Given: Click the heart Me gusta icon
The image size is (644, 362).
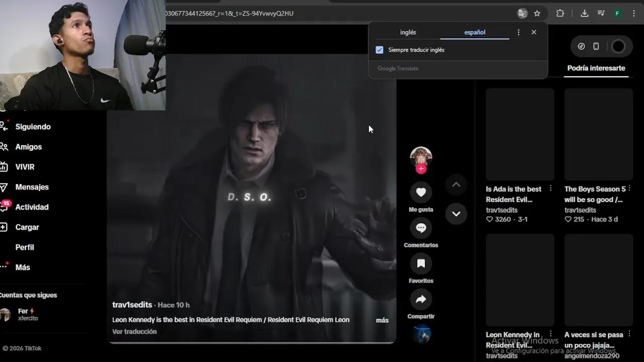Looking at the screenshot, I should point(421,192).
